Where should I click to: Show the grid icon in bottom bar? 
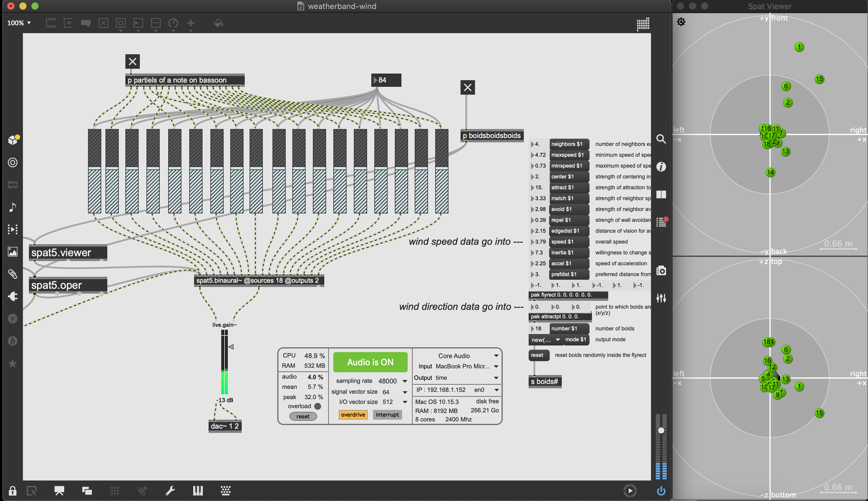click(x=115, y=490)
